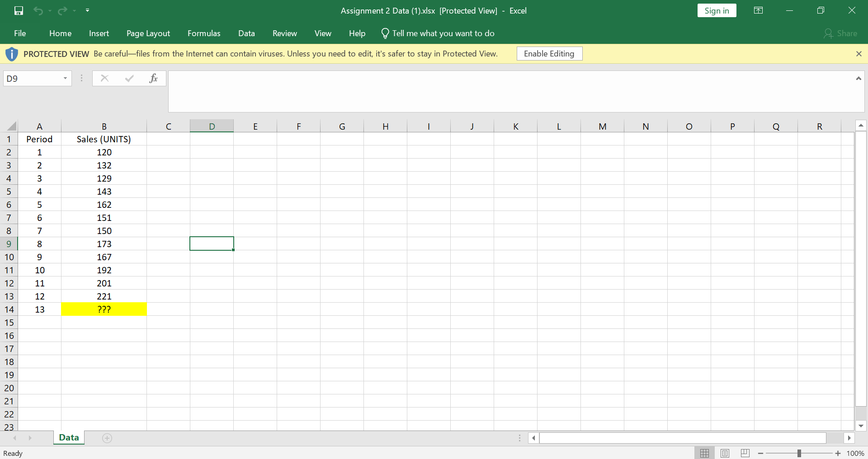Switch to Page Break Preview view
This screenshot has width=868, height=459.
[x=745, y=453]
